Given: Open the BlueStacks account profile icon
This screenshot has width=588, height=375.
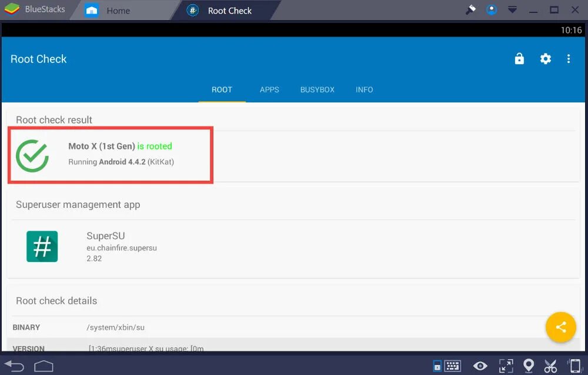Looking at the screenshot, I should click(x=492, y=9).
